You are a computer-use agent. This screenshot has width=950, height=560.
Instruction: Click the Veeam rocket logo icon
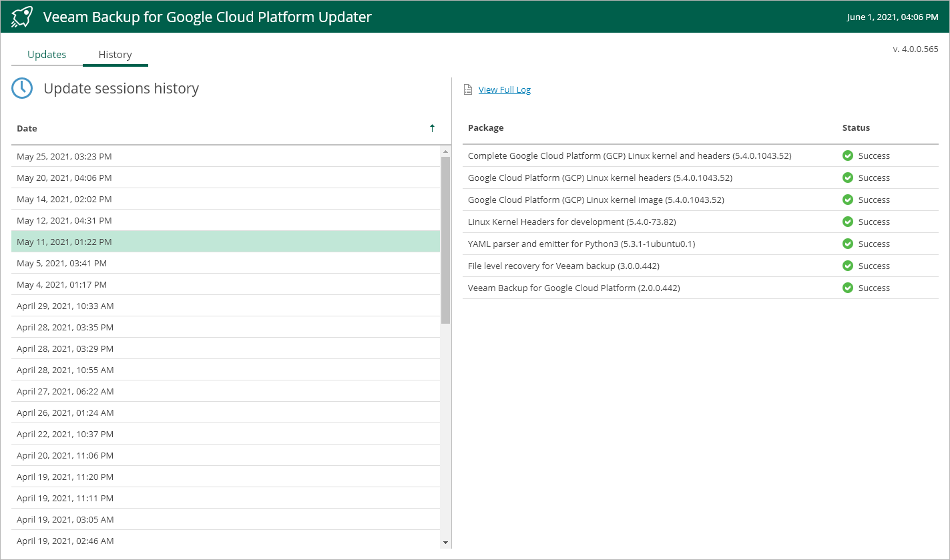click(22, 17)
